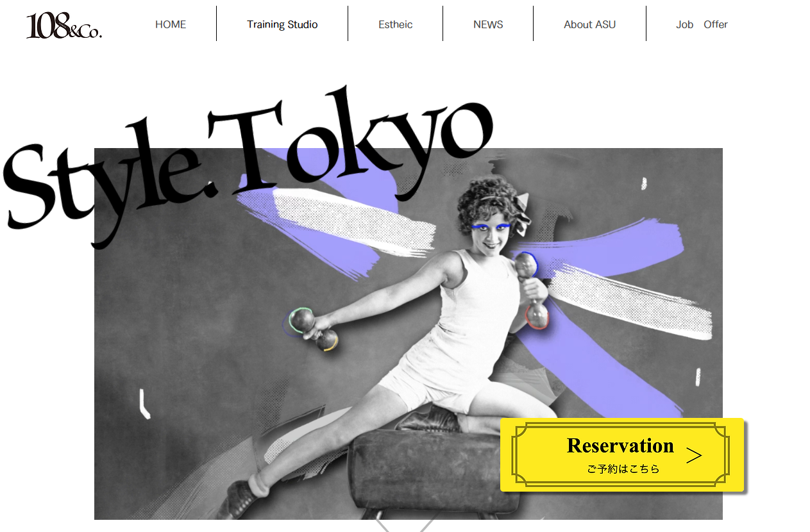
Task: Open the NEWS section
Action: (x=488, y=24)
